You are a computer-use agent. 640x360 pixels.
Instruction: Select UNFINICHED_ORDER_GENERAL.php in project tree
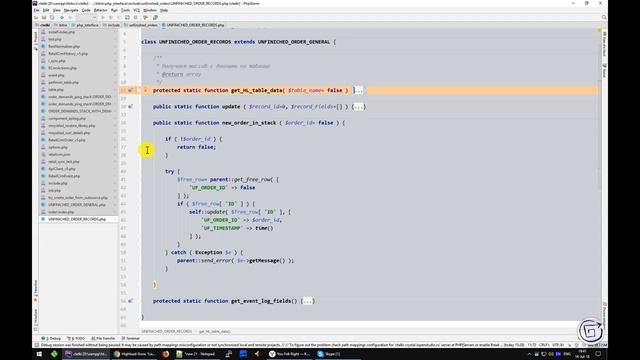pos(77,205)
